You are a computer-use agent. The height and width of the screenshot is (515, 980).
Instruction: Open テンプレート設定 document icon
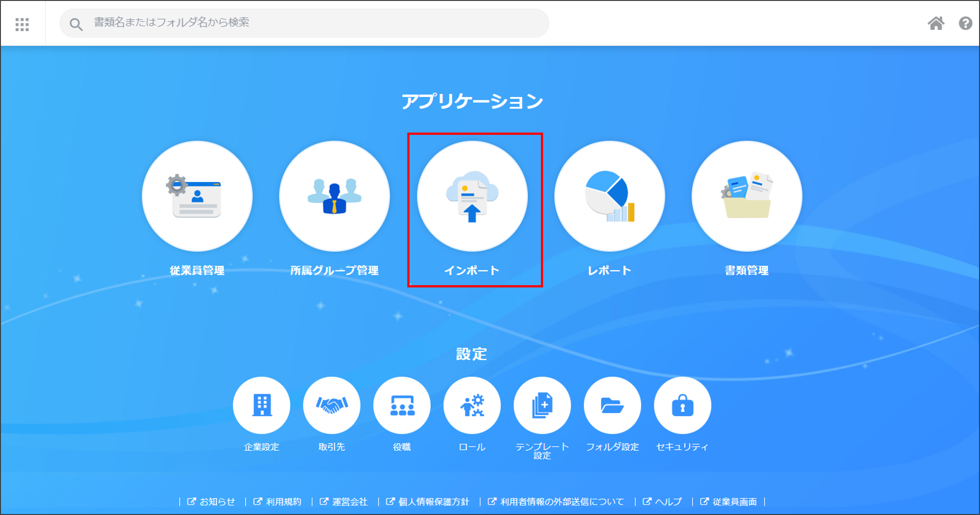542,405
